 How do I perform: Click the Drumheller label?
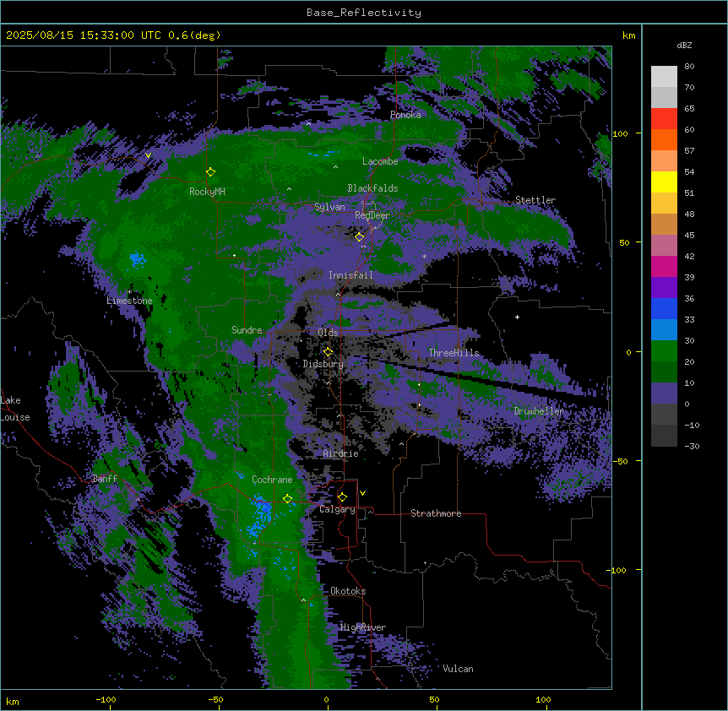pos(539,411)
